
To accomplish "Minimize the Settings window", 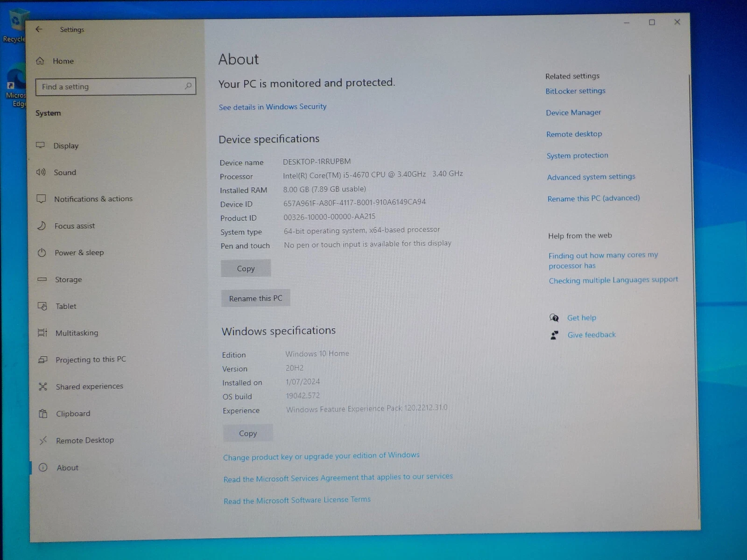I will point(627,22).
